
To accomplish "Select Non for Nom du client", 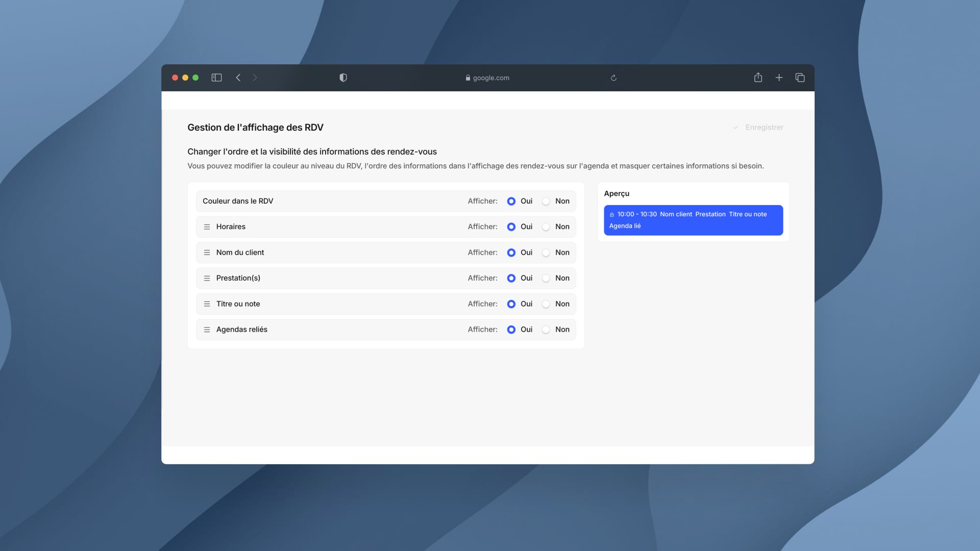I will point(546,253).
